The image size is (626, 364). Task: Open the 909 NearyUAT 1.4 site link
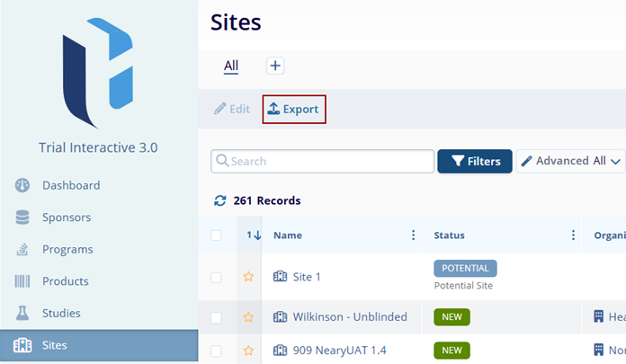(339, 350)
